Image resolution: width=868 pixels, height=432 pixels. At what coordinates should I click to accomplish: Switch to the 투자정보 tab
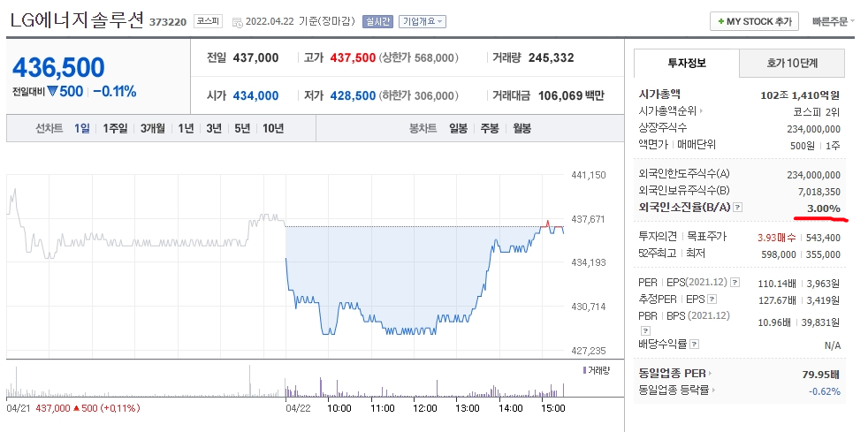[x=687, y=63]
